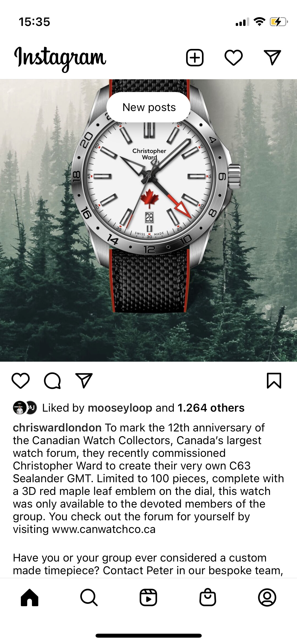Screen dimensions: 297x644
Task: Tap the New posts pill button
Action: 149,107
